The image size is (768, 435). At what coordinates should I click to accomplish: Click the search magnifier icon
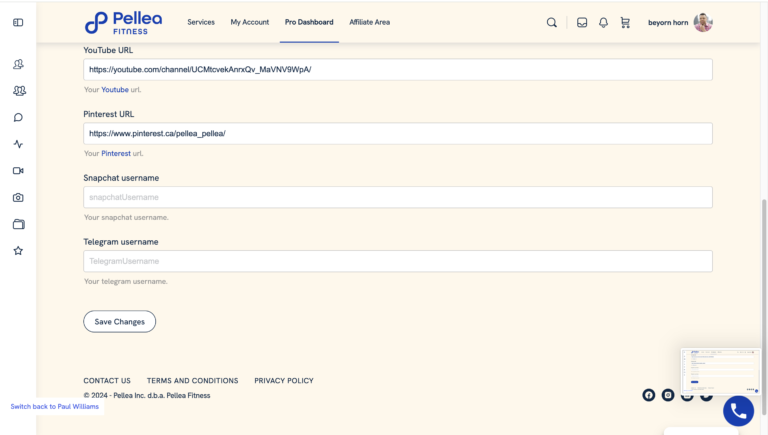[552, 23]
